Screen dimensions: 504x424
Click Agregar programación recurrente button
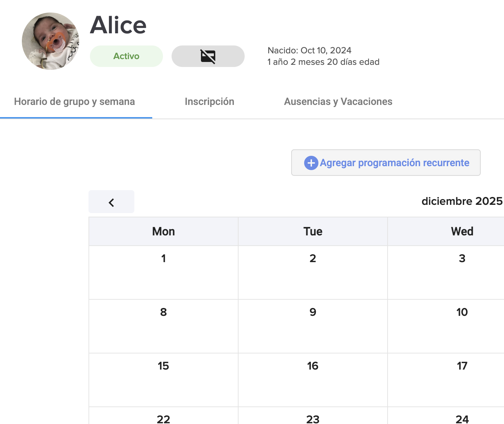[x=386, y=163]
